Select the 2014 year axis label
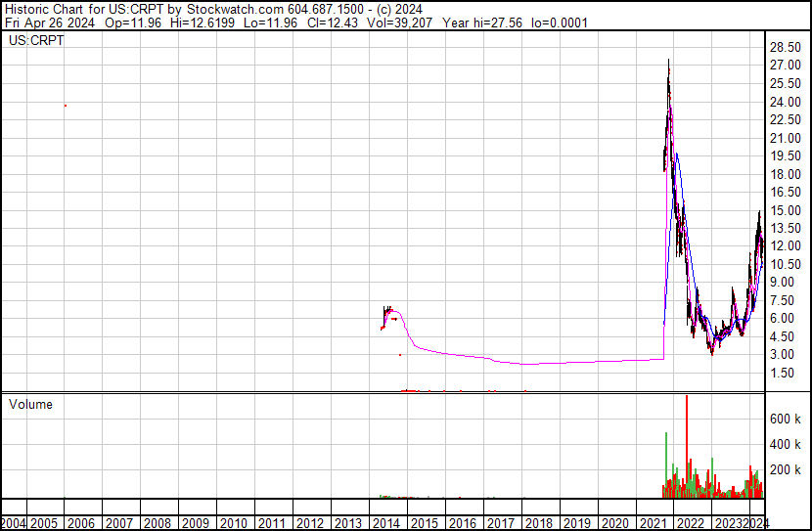The image size is (812, 531). [x=386, y=523]
